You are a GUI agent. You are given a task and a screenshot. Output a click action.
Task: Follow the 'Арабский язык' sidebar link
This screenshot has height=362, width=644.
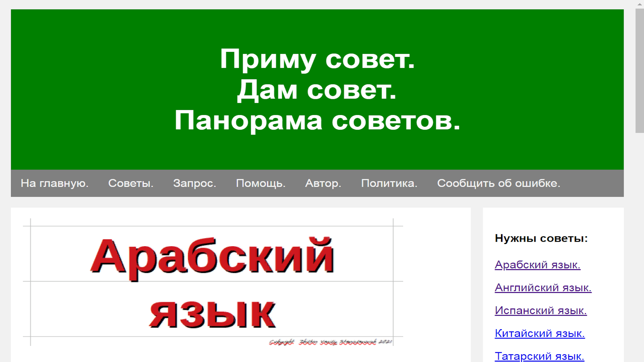pyautogui.click(x=537, y=265)
